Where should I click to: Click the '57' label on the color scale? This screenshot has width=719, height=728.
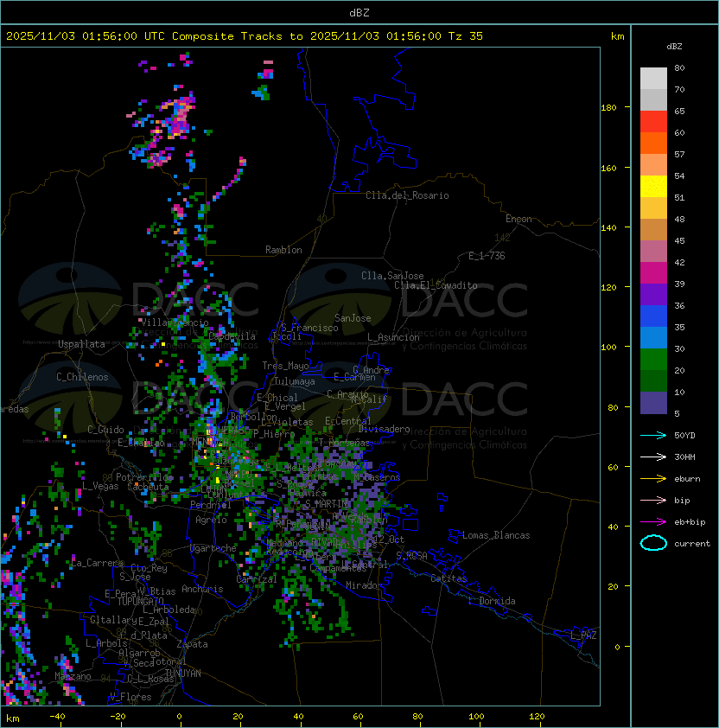(679, 154)
